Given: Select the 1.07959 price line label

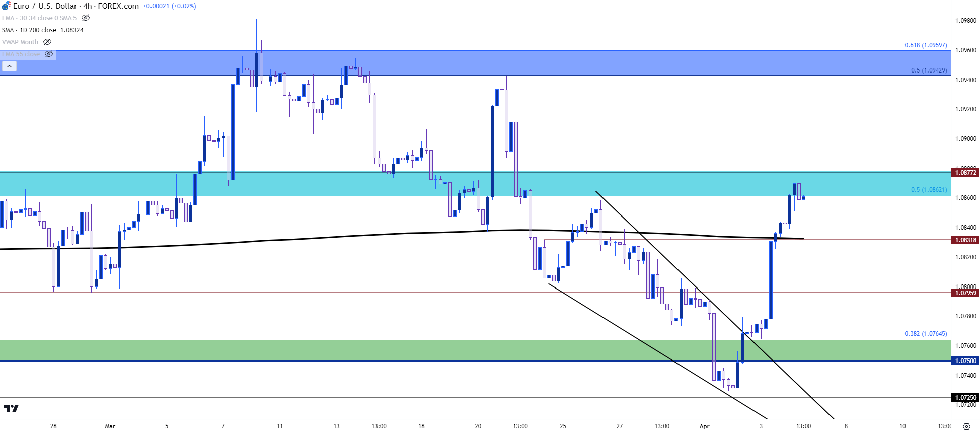Looking at the screenshot, I should click(965, 293).
